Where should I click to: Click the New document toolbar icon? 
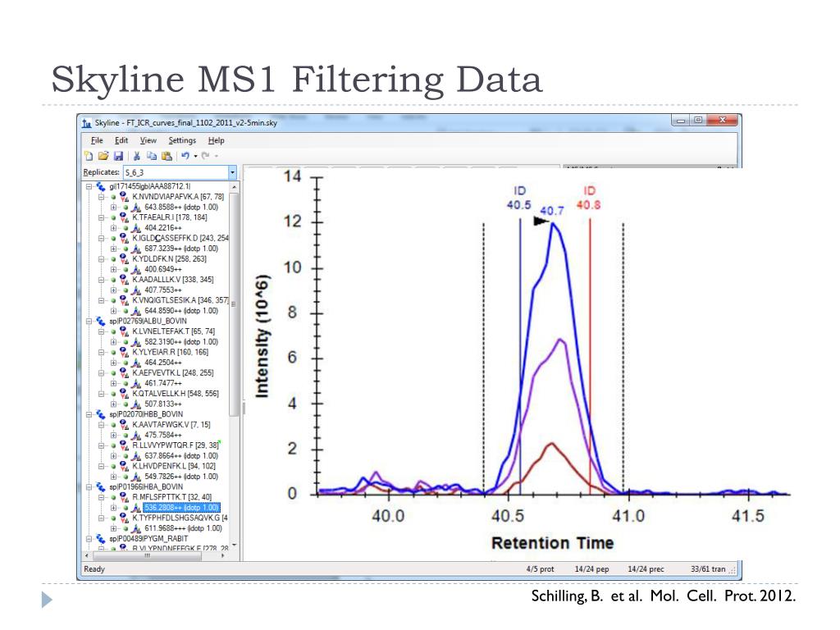tap(89, 156)
